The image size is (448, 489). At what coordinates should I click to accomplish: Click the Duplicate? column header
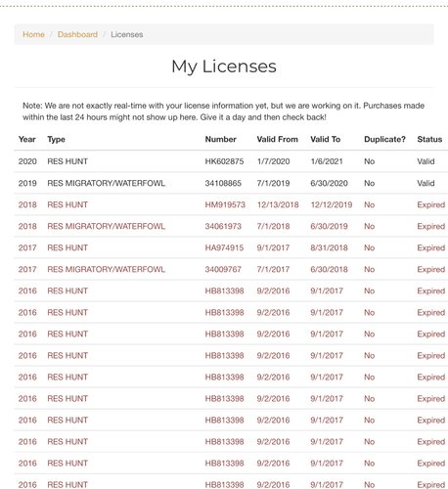[x=384, y=139]
